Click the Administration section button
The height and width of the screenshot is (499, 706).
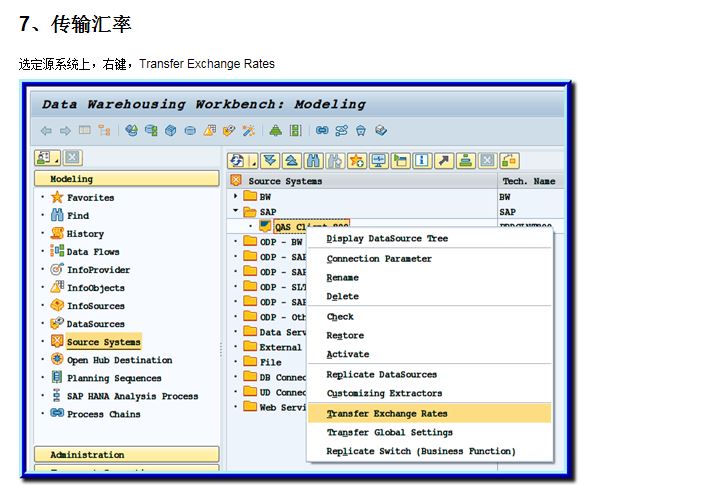click(x=127, y=454)
